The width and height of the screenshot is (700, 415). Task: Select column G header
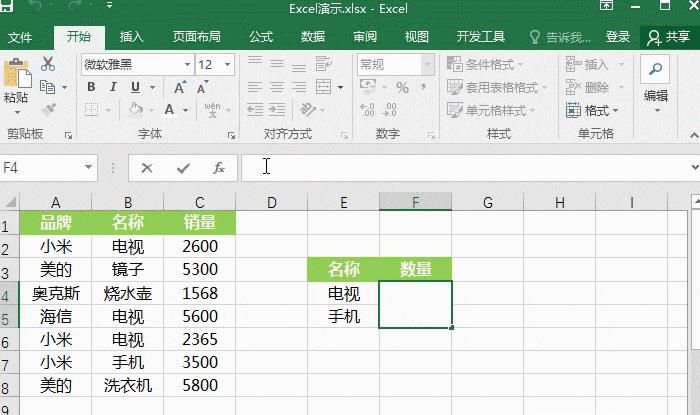[x=488, y=203]
